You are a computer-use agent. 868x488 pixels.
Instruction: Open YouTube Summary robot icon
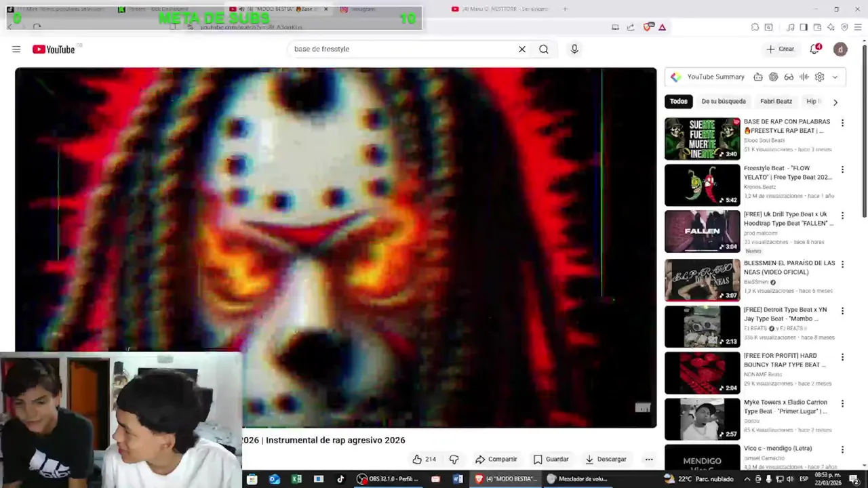[758, 77]
